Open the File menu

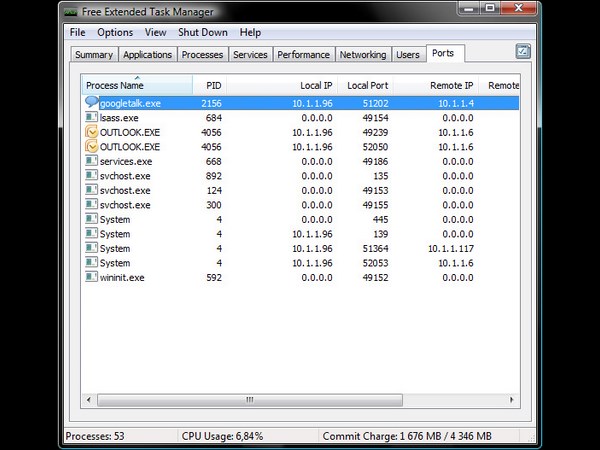point(78,32)
